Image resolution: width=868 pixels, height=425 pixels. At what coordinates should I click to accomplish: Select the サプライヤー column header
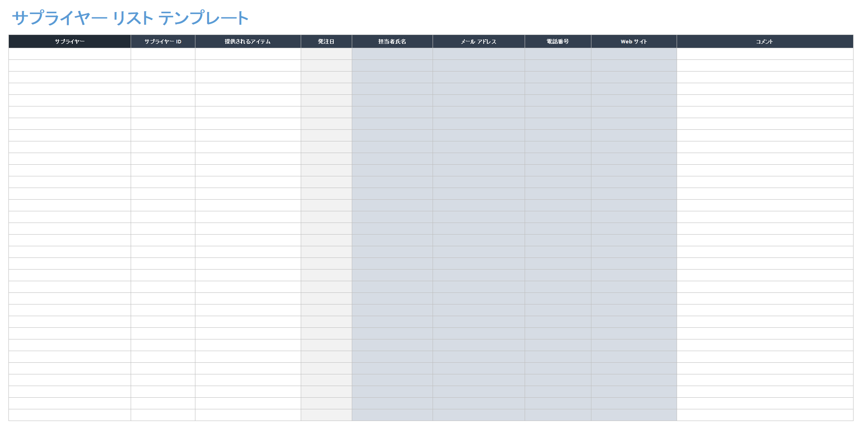click(x=70, y=41)
